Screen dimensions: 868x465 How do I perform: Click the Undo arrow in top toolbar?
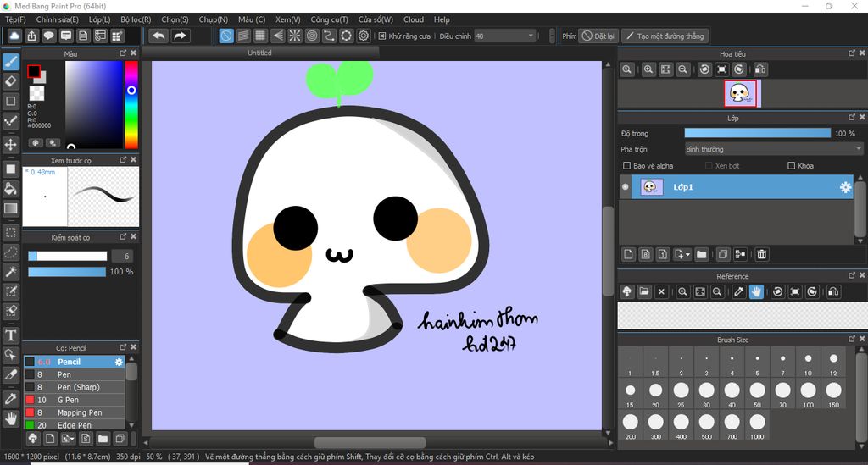coord(159,36)
